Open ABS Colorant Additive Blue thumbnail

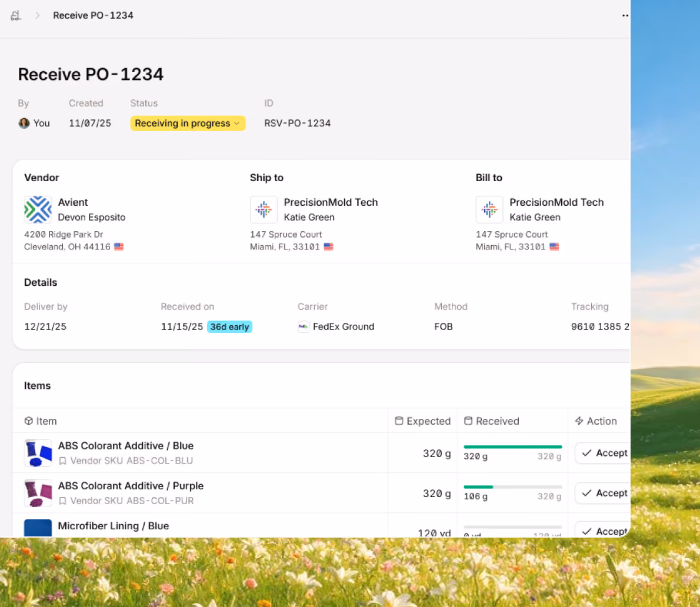click(x=38, y=453)
